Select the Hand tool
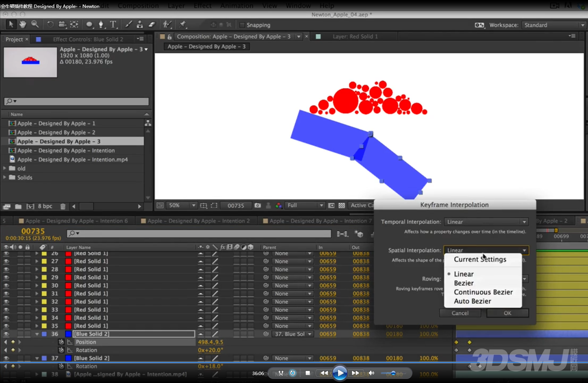The width and height of the screenshot is (588, 383). coord(23,24)
